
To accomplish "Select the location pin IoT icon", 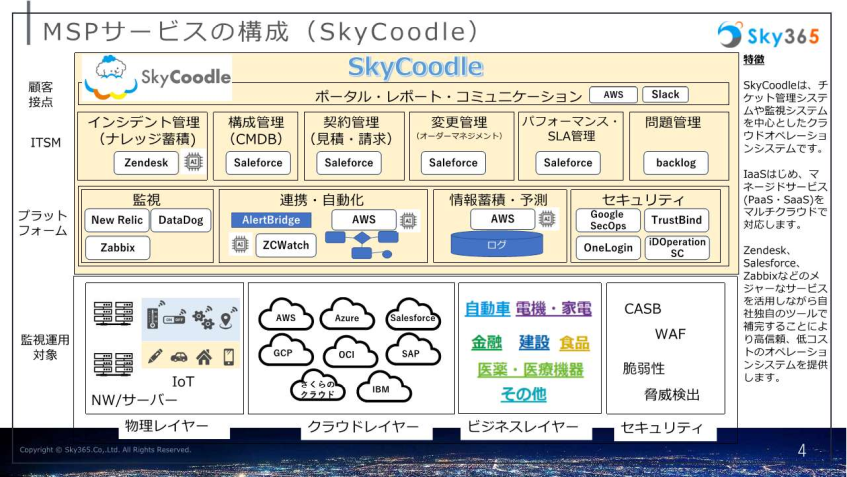I will pos(227,320).
